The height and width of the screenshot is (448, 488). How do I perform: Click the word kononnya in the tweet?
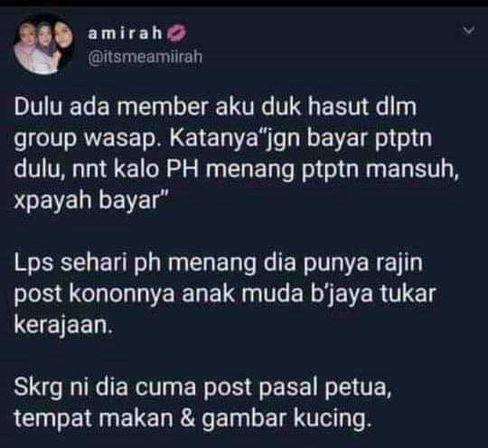point(122,294)
